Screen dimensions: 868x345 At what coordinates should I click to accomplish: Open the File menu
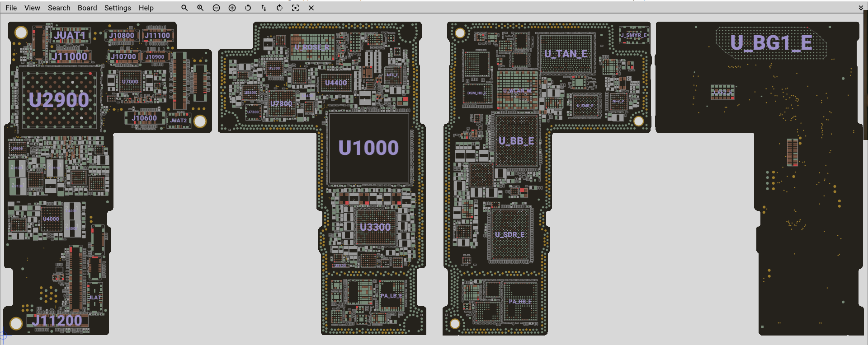coord(11,8)
